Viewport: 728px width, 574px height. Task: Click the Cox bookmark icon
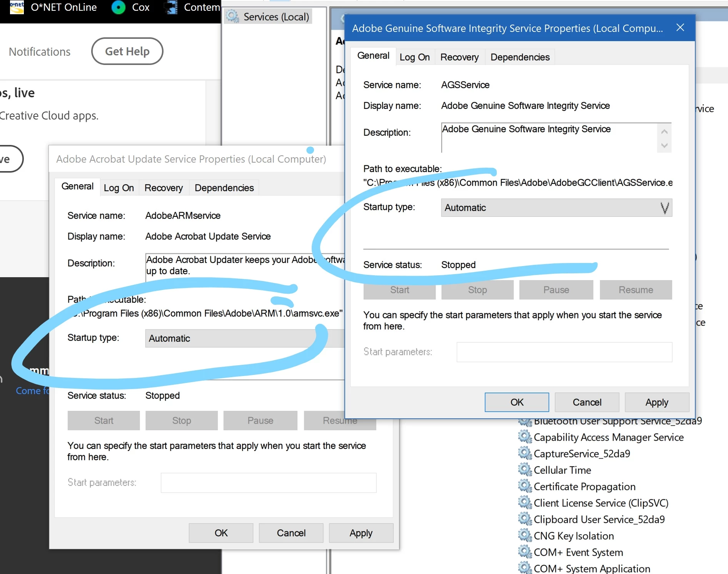click(x=119, y=7)
